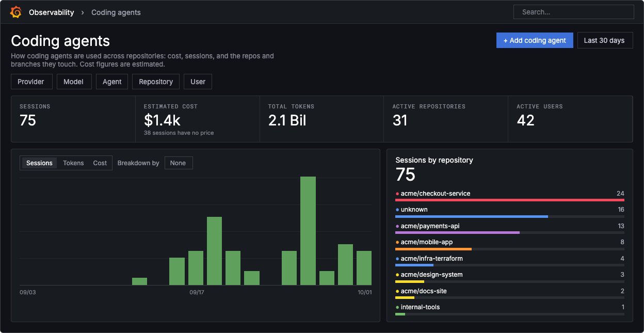
Task: Click the Sessions by repository heading
Action: point(434,160)
